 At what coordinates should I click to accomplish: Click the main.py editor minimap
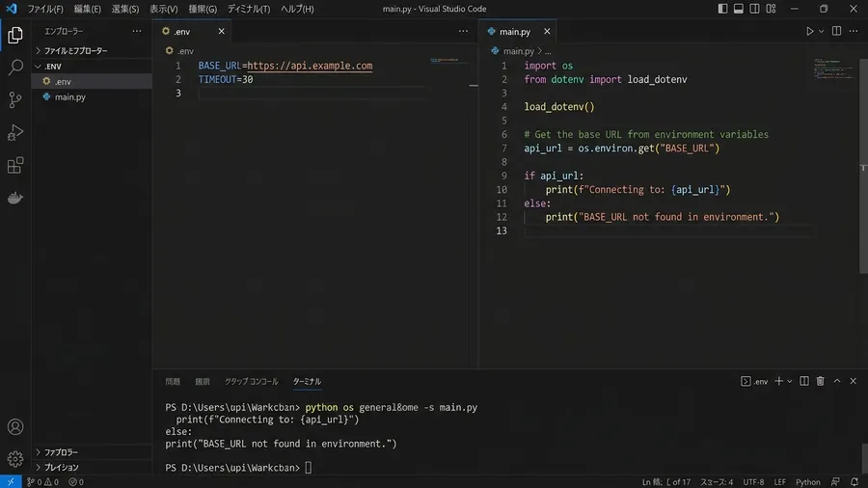click(836, 68)
